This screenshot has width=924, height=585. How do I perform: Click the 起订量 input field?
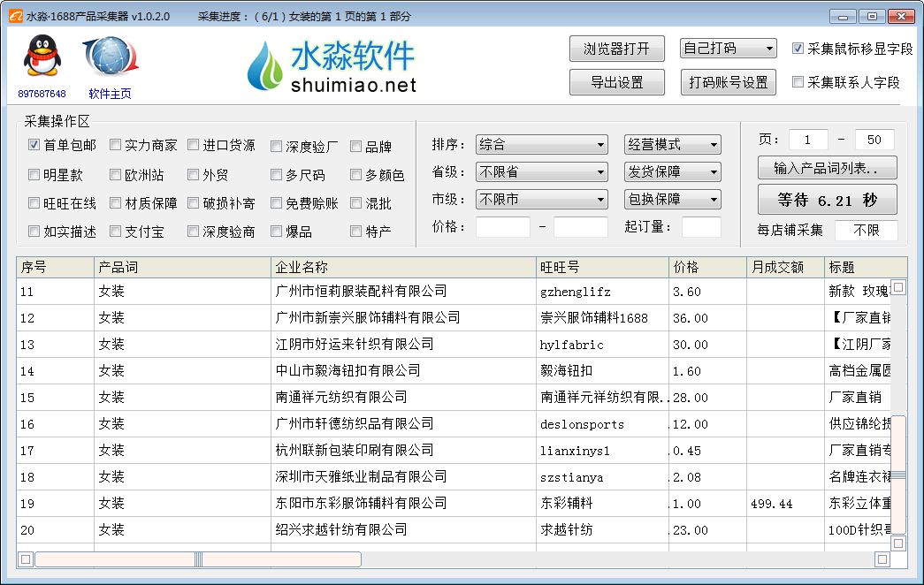tap(701, 227)
